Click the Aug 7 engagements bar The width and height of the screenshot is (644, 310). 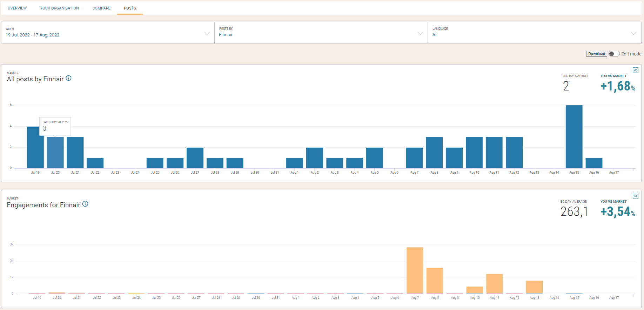pos(415,270)
